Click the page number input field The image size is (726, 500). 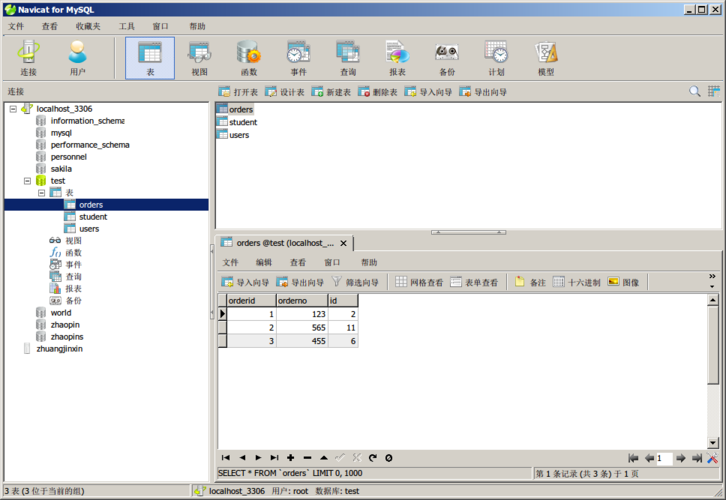point(664,458)
